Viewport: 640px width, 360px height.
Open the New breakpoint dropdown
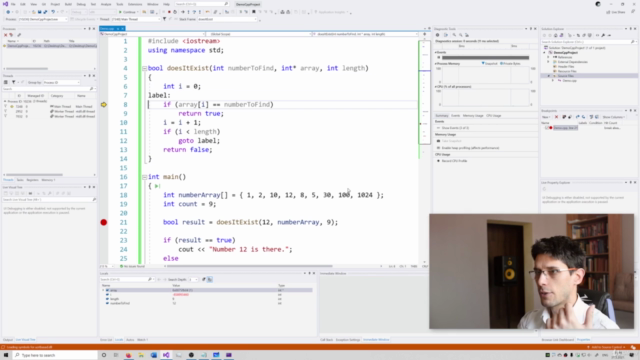546,117
